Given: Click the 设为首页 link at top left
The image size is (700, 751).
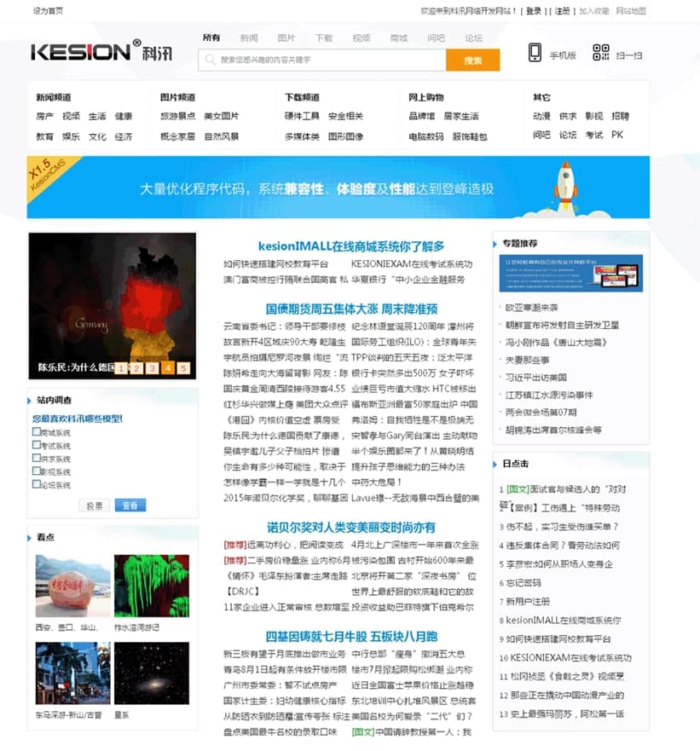Looking at the screenshot, I should 48,10.
